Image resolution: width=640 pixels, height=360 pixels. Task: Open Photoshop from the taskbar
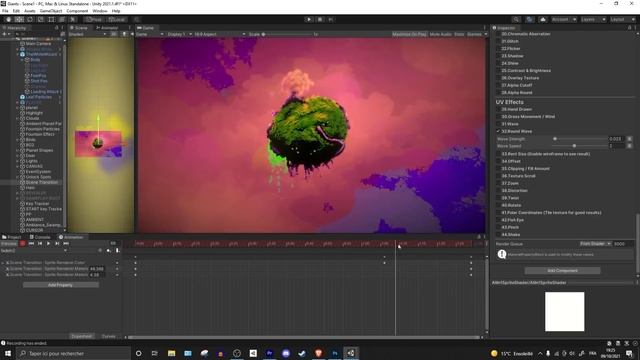[335, 353]
